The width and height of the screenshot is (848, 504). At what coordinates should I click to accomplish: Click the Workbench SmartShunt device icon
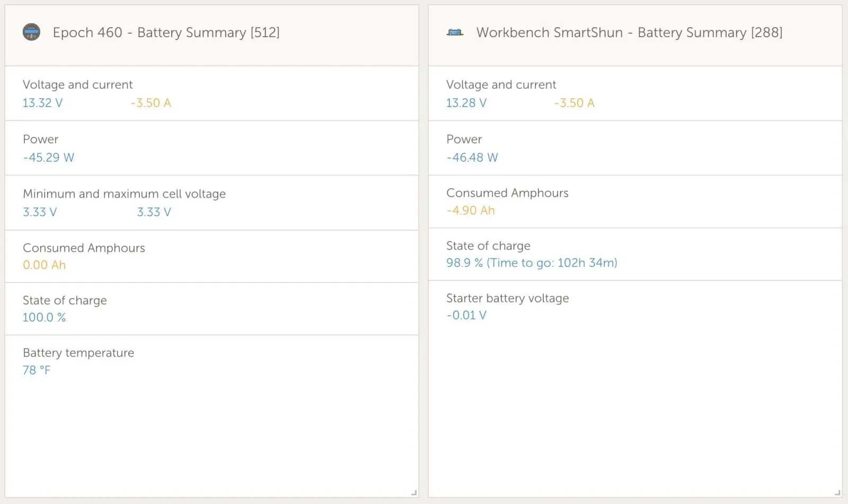455,32
